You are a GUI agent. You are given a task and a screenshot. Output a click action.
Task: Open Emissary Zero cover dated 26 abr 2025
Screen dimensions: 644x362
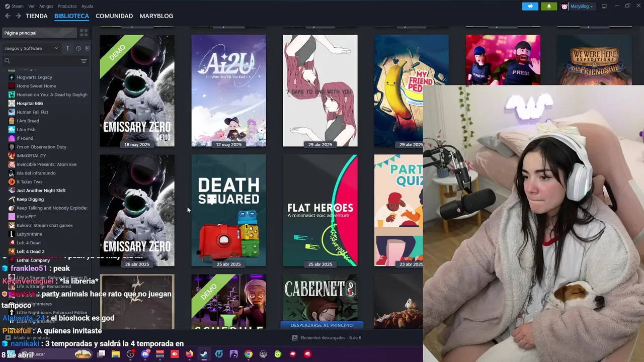click(137, 210)
